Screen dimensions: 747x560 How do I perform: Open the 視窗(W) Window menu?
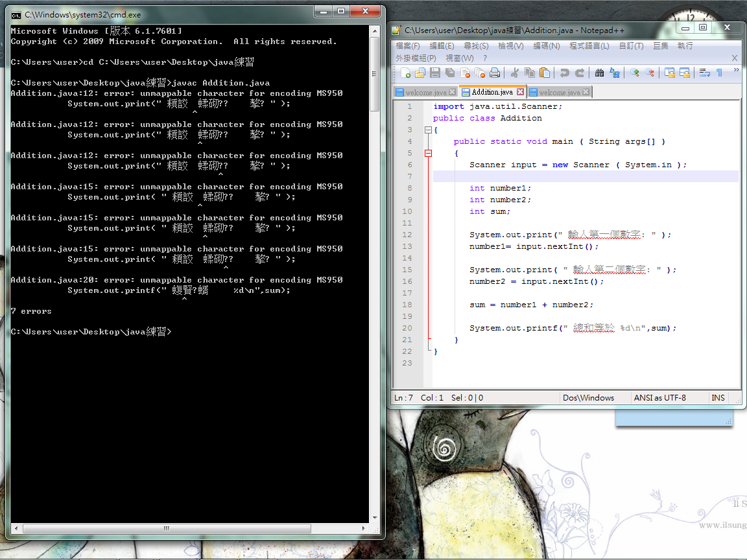(460, 58)
